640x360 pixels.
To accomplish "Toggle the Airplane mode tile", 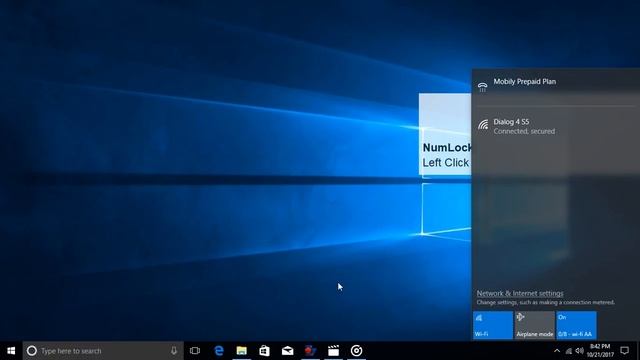I will 535,325.
